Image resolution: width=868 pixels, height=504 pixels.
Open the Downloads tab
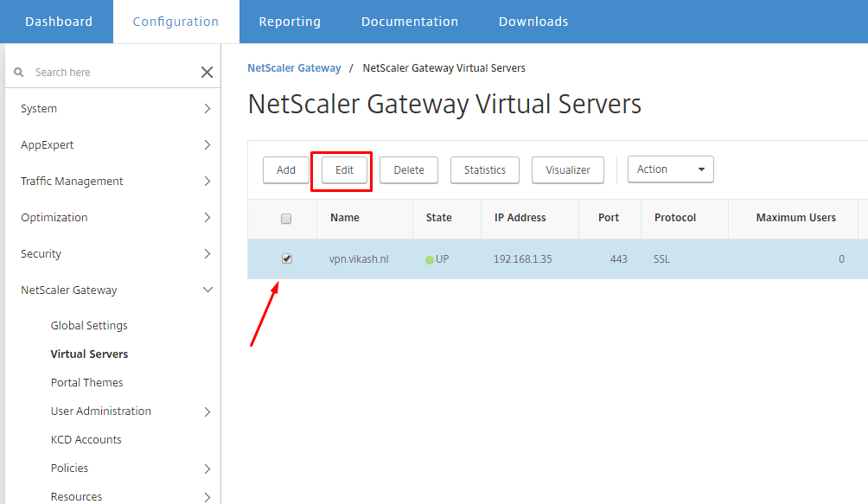click(533, 22)
